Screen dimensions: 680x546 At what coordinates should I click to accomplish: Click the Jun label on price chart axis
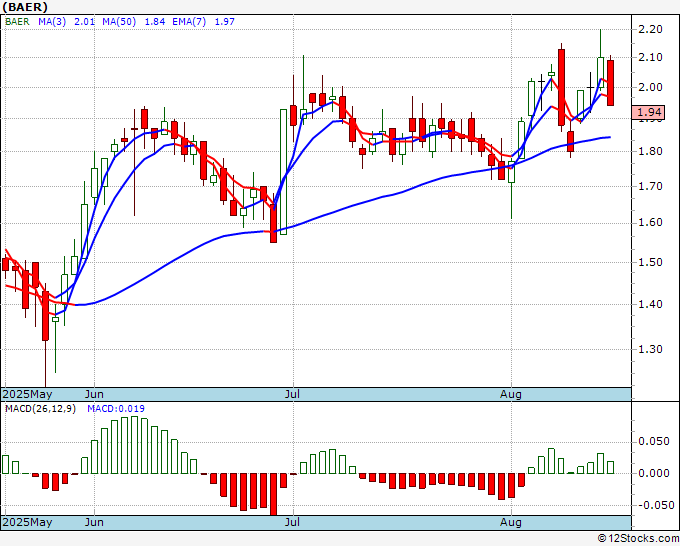(94, 395)
